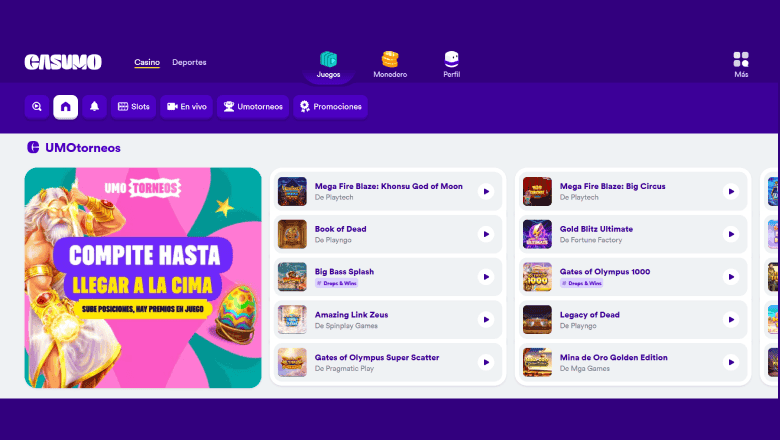Open Promociones page

(331, 106)
